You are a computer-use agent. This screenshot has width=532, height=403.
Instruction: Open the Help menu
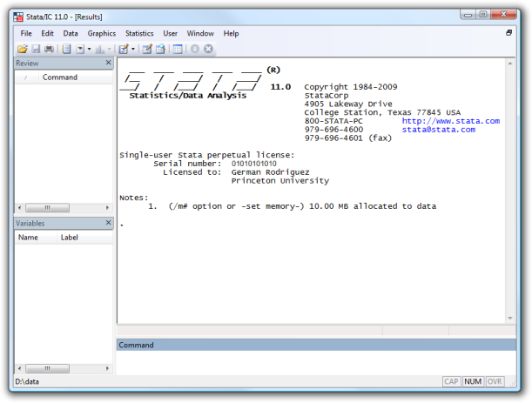231,33
